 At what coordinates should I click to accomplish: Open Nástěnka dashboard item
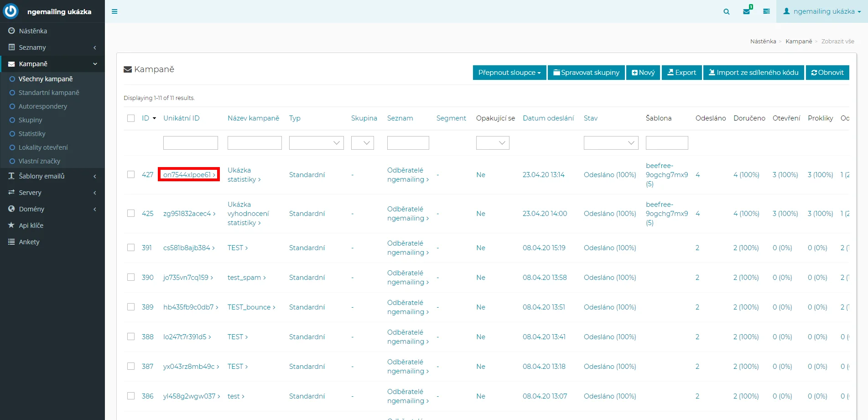32,31
